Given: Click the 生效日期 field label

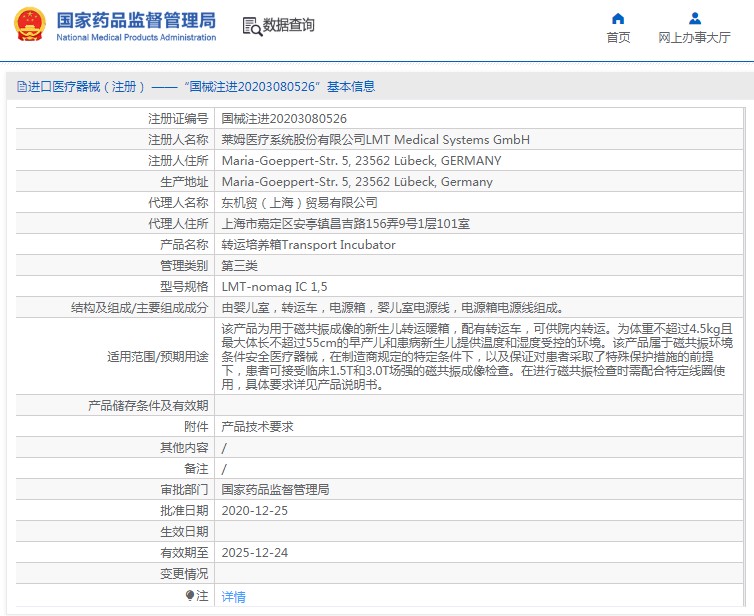Looking at the screenshot, I should (x=184, y=531).
